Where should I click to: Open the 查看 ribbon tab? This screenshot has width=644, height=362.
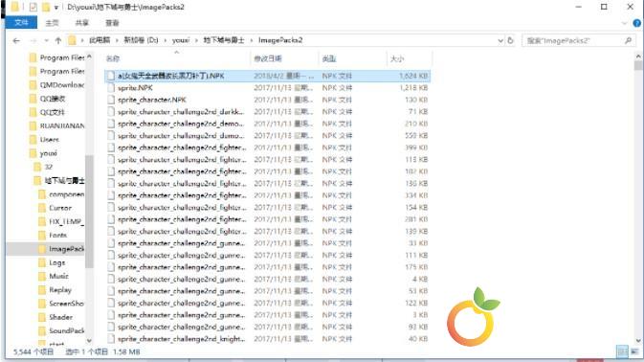(x=112, y=23)
